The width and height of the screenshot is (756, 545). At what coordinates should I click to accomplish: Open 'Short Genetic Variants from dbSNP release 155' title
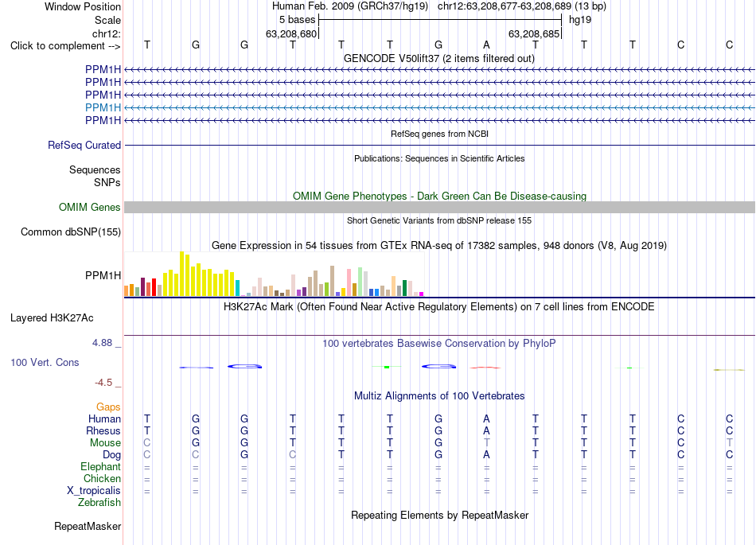point(439,220)
